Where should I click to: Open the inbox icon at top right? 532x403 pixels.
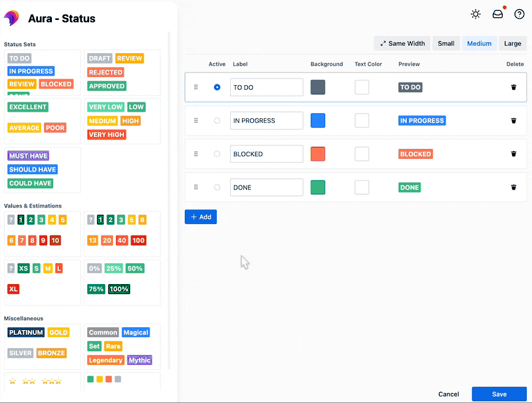point(497,13)
